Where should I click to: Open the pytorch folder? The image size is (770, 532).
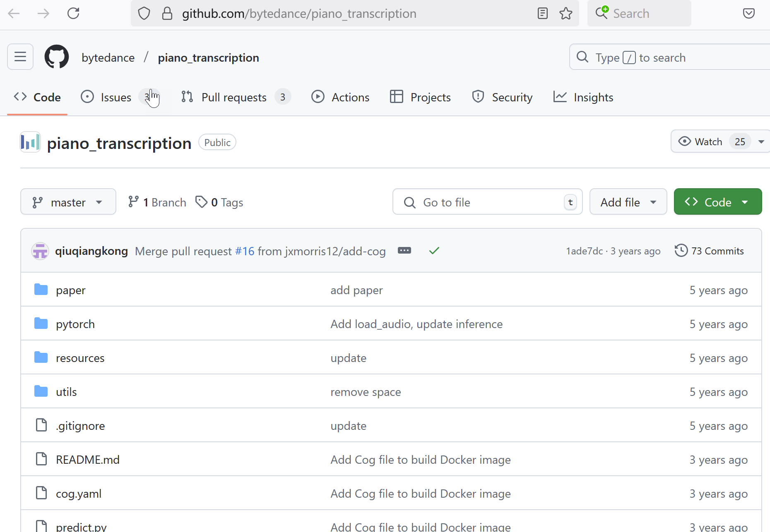click(x=75, y=324)
